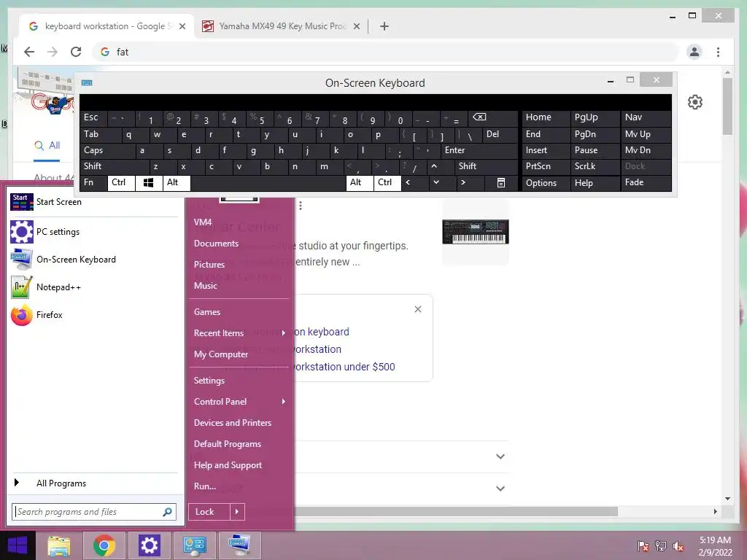Open Music from Start menu

205,286
